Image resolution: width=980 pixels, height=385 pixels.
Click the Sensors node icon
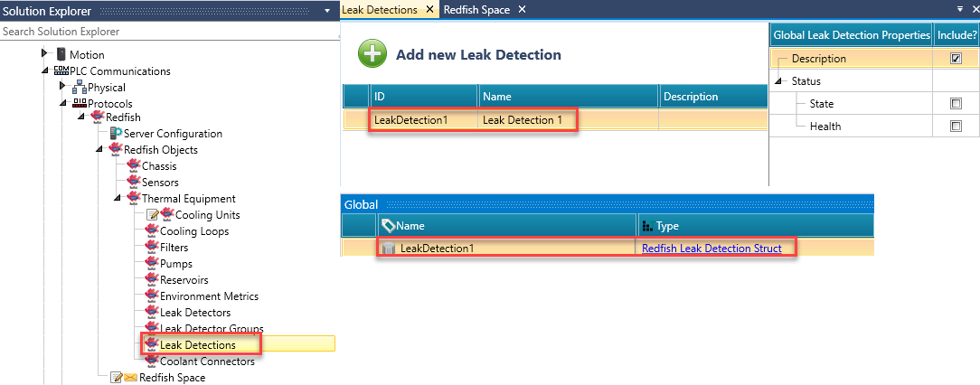pyautogui.click(x=134, y=183)
